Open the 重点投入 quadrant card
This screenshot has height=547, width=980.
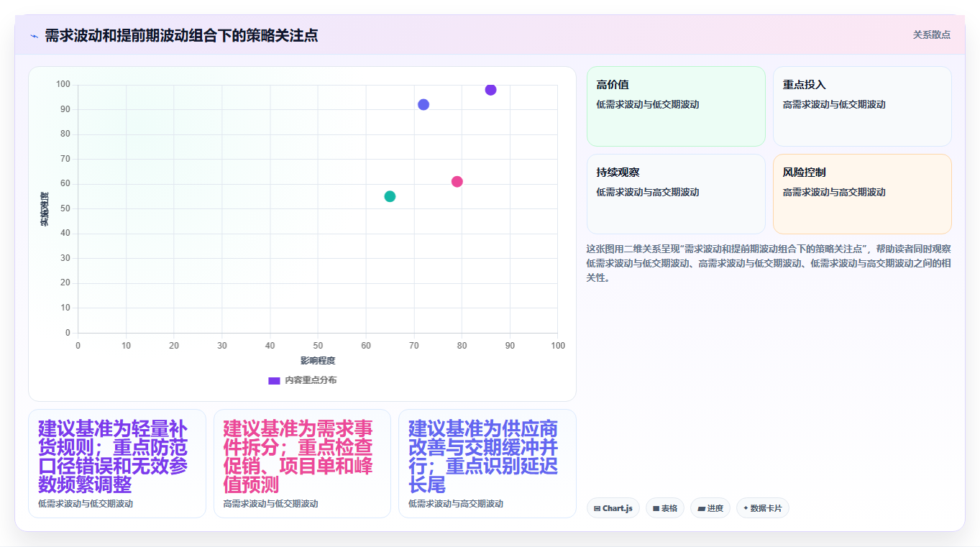[x=862, y=106]
